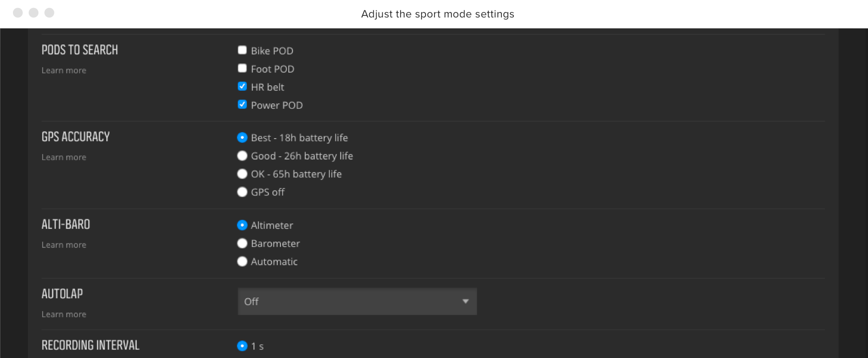Open Learn more under Pods to Search
This screenshot has width=868, height=358.
click(x=64, y=70)
